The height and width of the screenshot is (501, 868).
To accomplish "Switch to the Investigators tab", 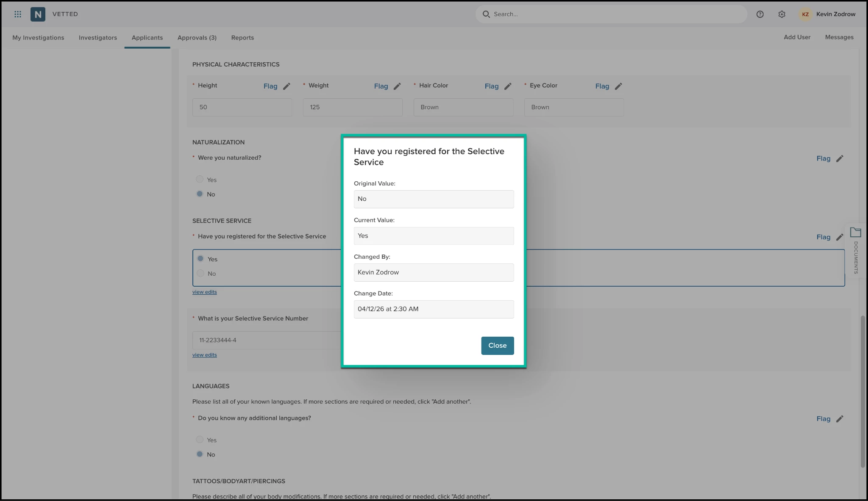I will pyautogui.click(x=98, y=38).
